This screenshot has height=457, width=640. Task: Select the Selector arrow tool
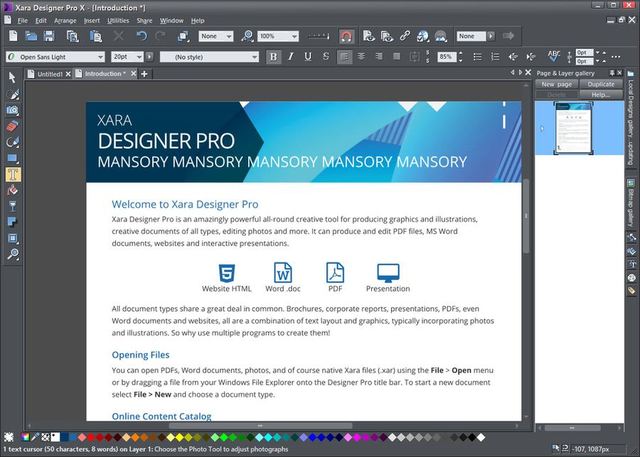pyautogui.click(x=12, y=77)
